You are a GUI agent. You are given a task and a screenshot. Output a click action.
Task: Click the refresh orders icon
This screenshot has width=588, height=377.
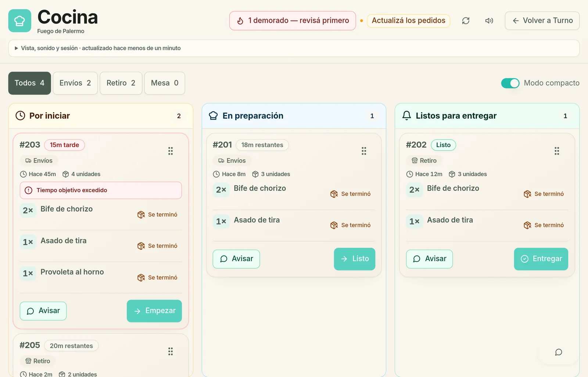tap(466, 21)
